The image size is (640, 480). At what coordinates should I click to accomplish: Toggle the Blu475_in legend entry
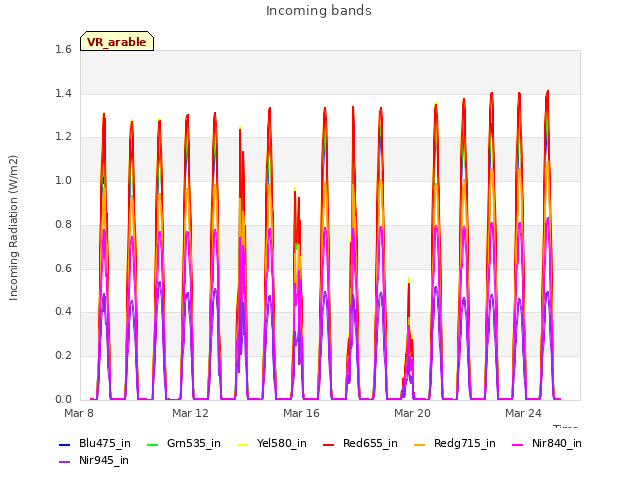[x=95, y=444]
